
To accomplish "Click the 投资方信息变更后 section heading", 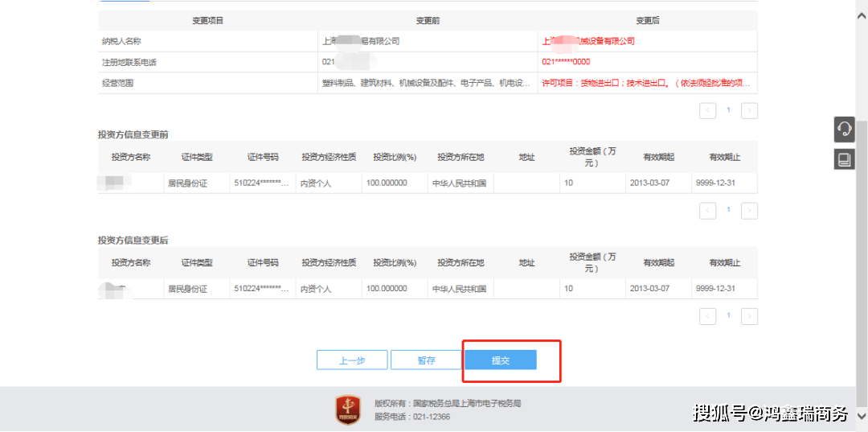I will (133, 241).
